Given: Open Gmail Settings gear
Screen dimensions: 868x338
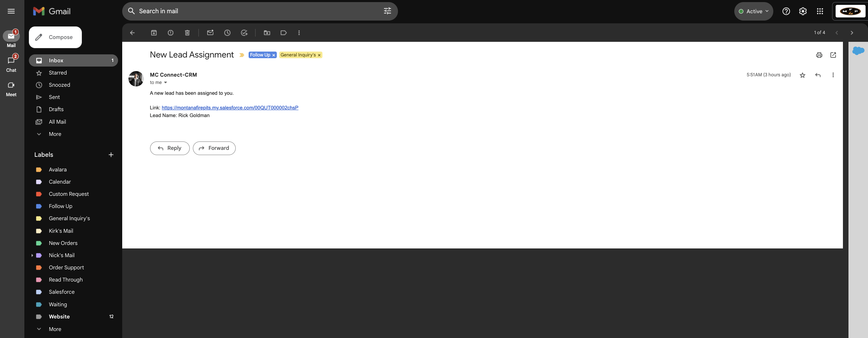Looking at the screenshot, I should pos(803,11).
